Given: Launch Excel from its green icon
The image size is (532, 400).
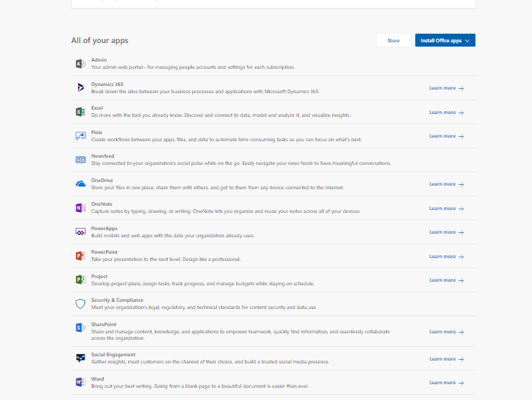Looking at the screenshot, I should click(80, 112).
